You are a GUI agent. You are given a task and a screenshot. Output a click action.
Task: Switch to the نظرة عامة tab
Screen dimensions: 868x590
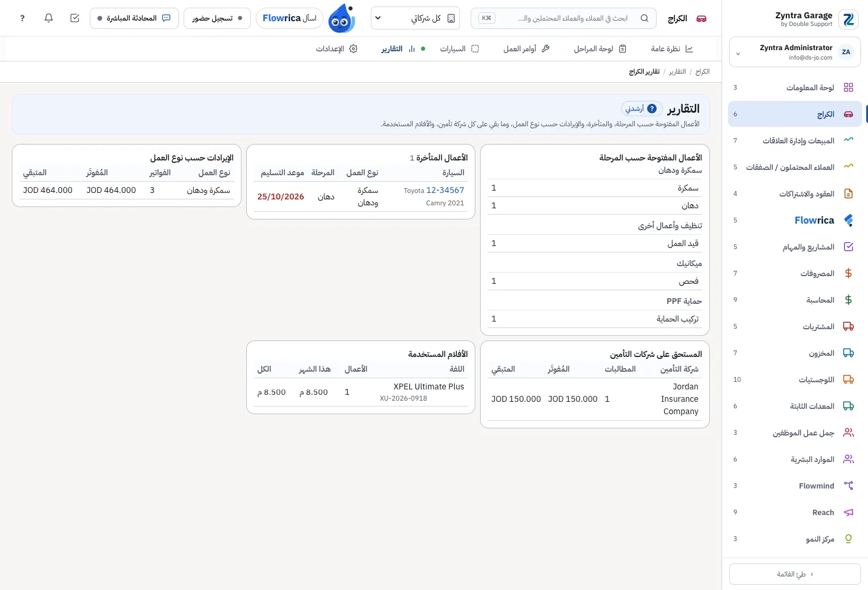point(672,49)
